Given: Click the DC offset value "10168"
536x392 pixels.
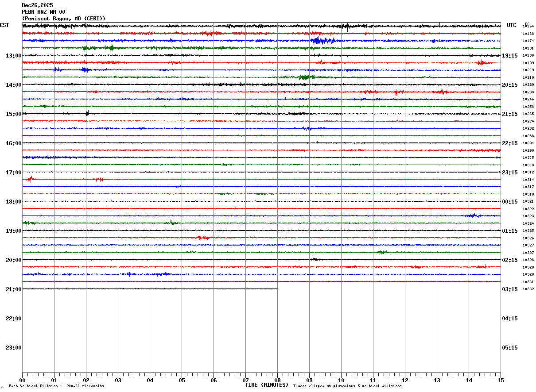Looking at the screenshot, I should click(x=528, y=34).
